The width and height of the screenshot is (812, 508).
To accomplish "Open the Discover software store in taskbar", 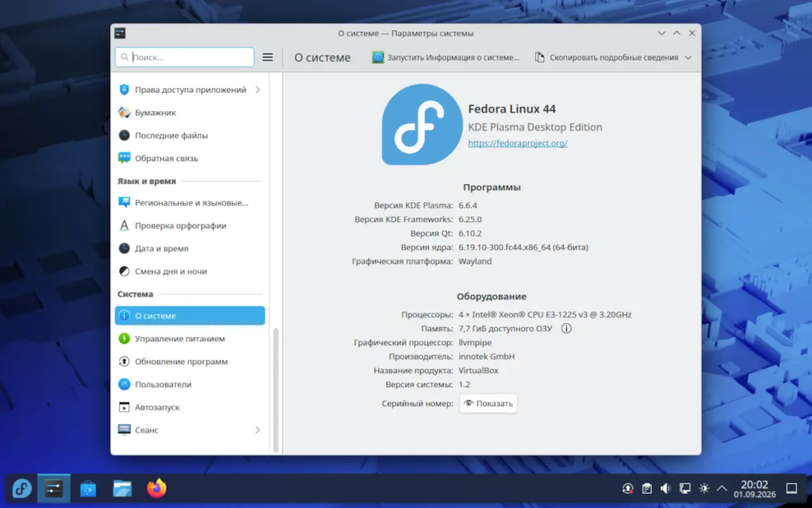I will 88,488.
